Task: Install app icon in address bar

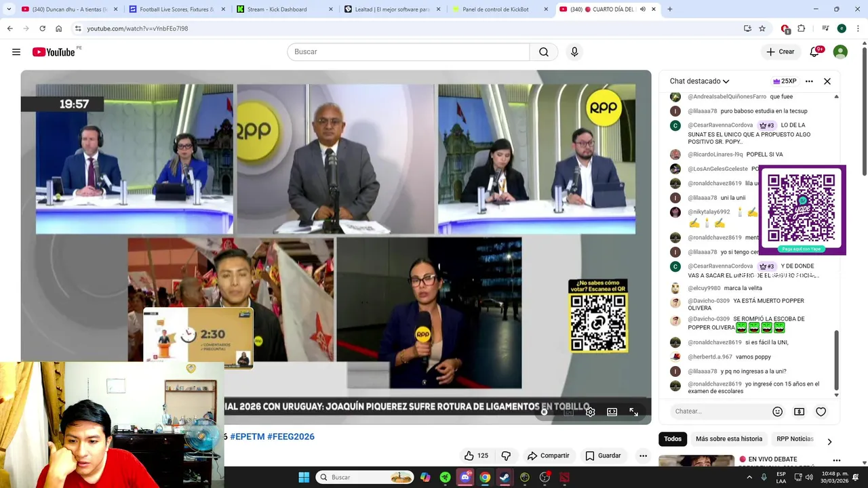Action: click(x=747, y=28)
